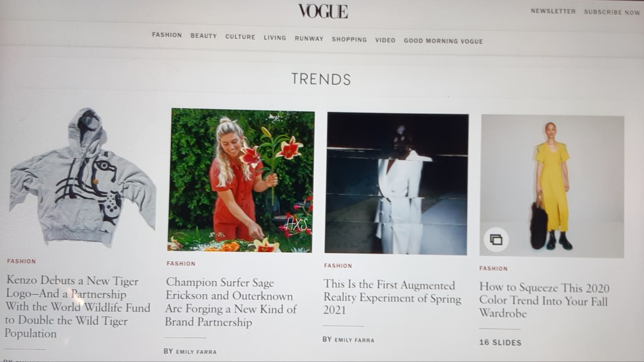
Task: Read the Kenzo Debuts a New Tiger Logo article
Action: 77,307
